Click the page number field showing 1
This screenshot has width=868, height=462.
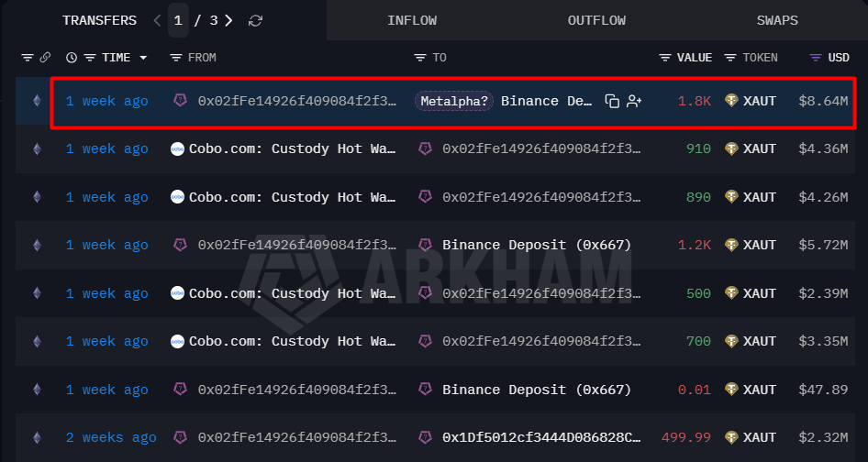tap(178, 20)
